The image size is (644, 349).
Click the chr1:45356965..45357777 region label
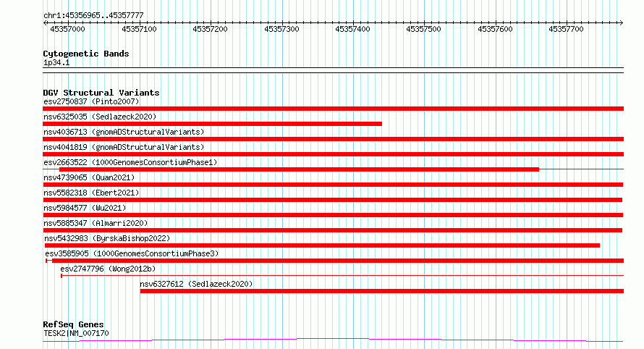[93, 15]
